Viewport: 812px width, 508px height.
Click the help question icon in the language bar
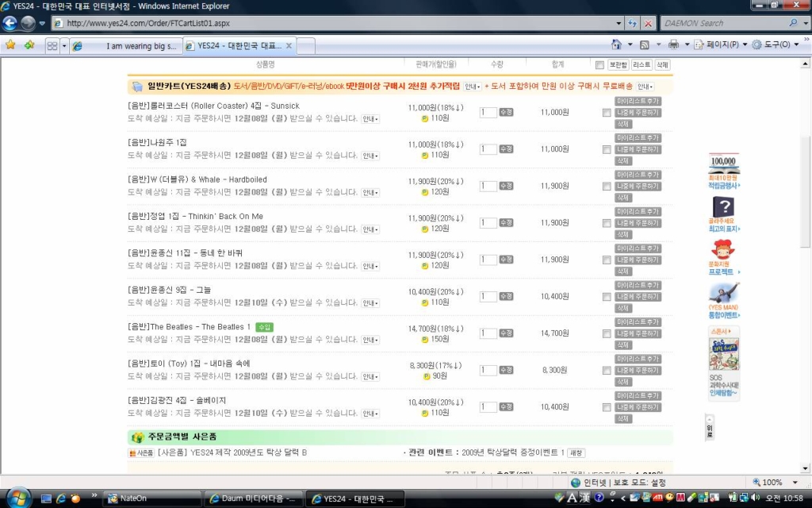pos(599,497)
